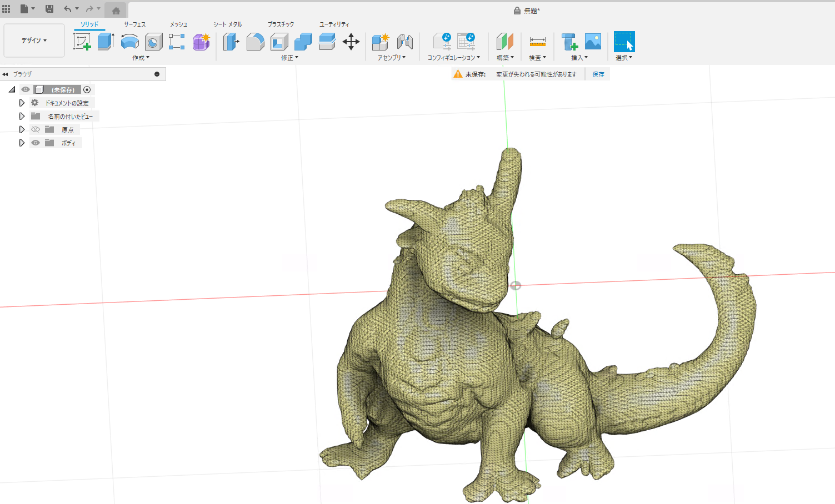Image resolution: width=835 pixels, height=504 pixels.
Task: Expand the ボディ folder node
Action: tap(22, 143)
